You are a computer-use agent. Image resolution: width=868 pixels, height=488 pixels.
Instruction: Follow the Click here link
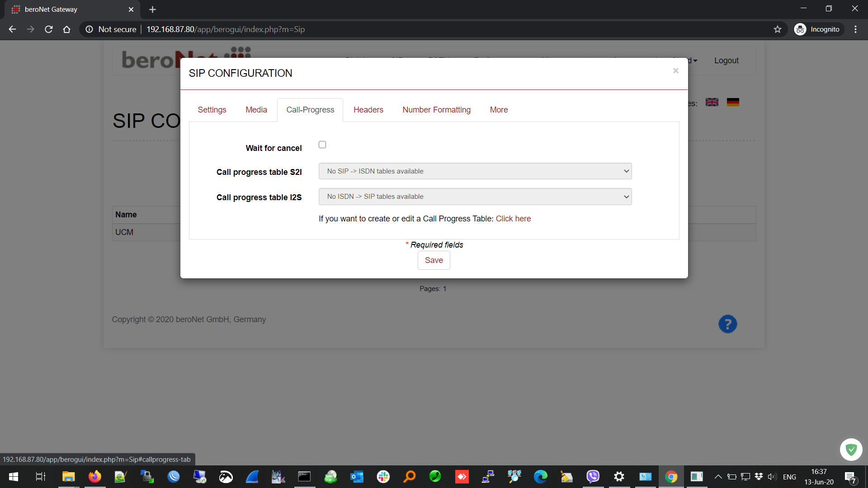pos(513,219)
